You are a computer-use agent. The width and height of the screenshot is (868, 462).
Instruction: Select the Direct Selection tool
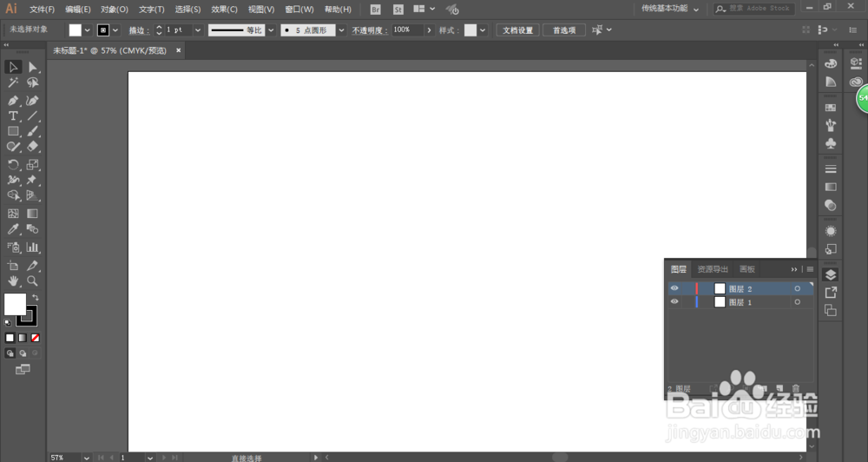[33, 67]
